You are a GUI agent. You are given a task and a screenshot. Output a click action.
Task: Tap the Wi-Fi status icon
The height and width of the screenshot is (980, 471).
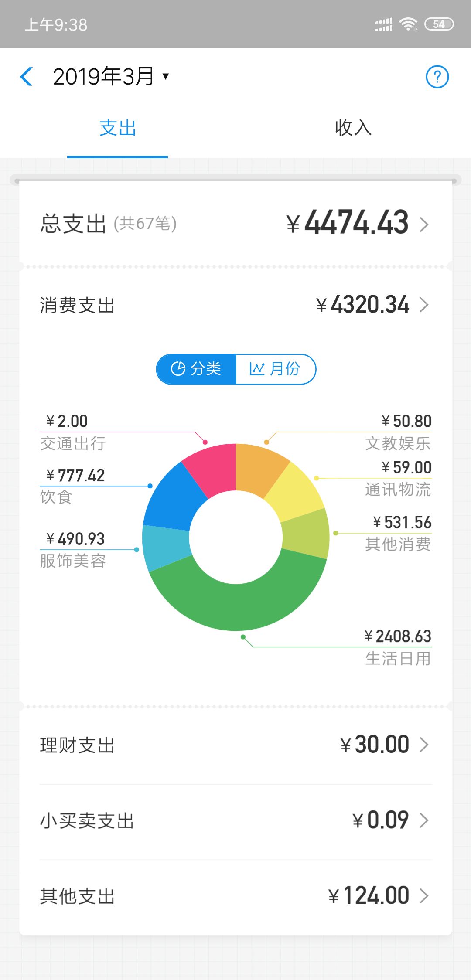click(408, 24)
